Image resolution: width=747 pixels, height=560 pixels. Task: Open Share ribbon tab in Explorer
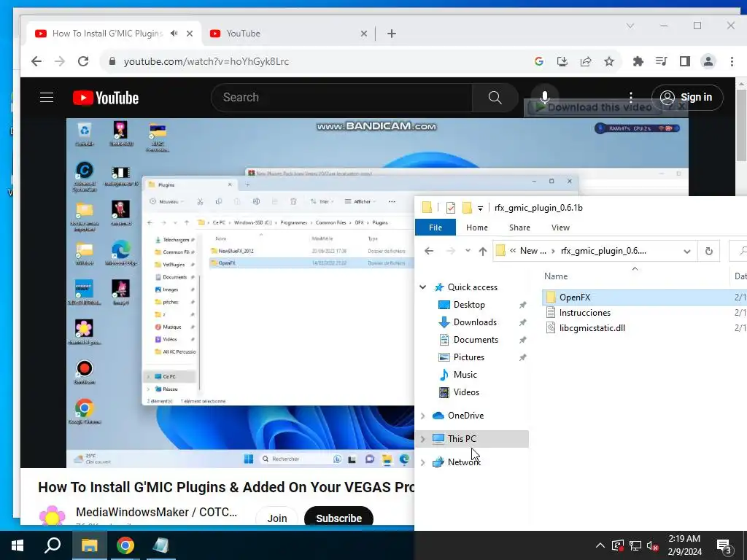[519, 227]
